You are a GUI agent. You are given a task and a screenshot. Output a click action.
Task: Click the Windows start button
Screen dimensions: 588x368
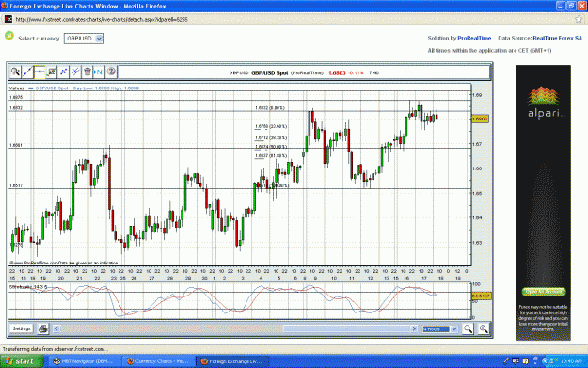pyautogui.click(x=23, y=361)
